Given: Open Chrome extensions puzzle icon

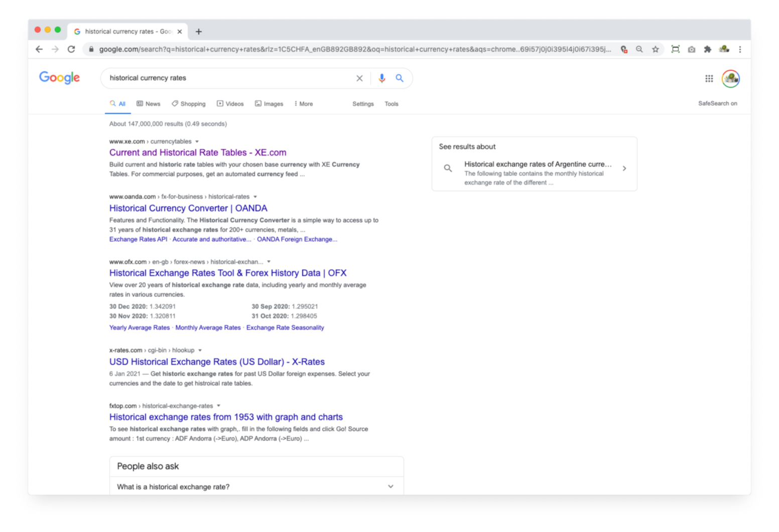Looking at the screenshot, I should [x=707, y=49].
